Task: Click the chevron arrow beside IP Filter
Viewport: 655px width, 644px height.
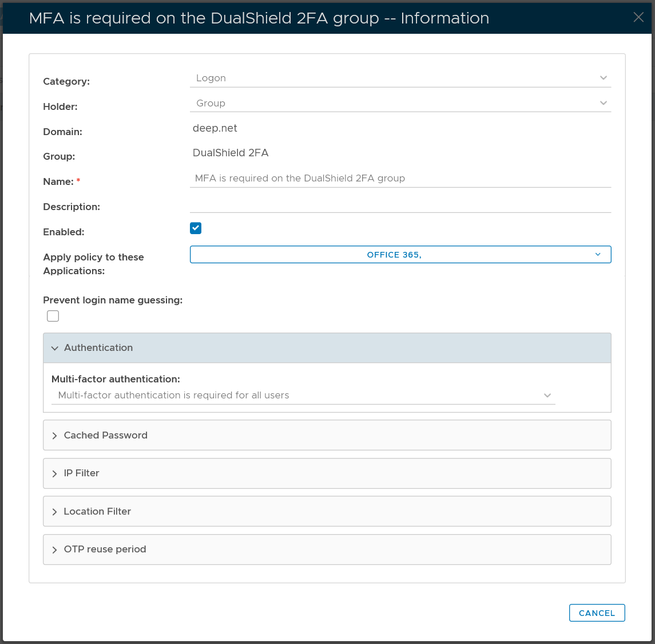Action: click(x=55, y=474)
